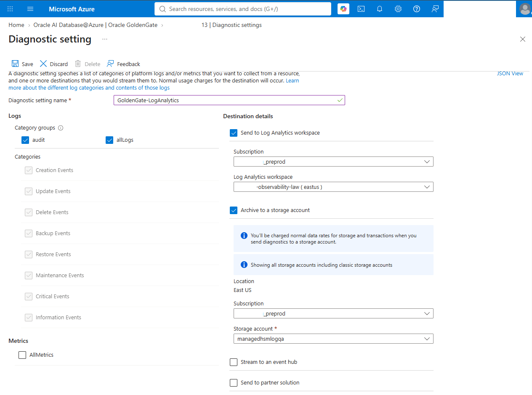Image resolution: width=532 pixels, height=395 pixels.
Task: Discard the changes
Action: (54, 64)
